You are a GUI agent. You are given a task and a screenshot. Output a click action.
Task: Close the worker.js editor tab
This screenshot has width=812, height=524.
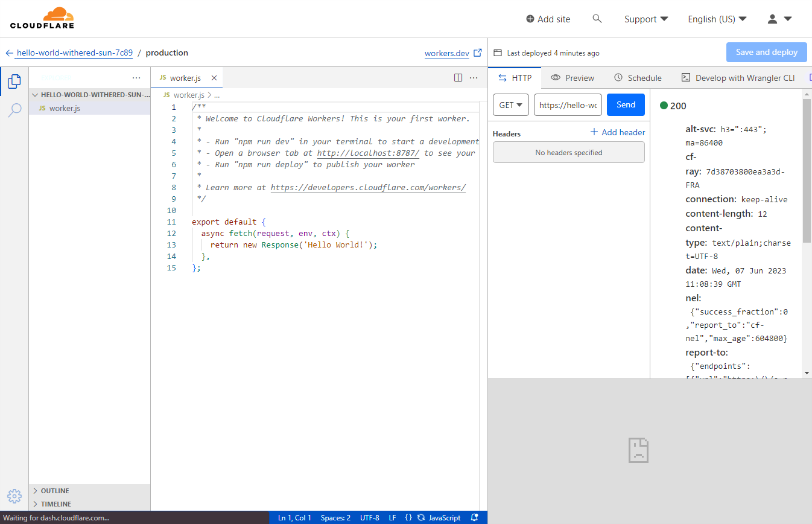click(214, 78)
